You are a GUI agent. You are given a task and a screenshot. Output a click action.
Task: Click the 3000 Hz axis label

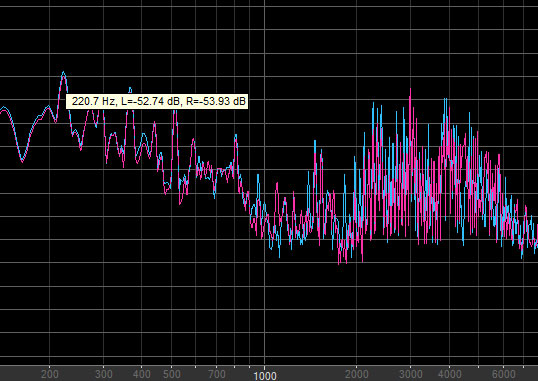[411, 374]
